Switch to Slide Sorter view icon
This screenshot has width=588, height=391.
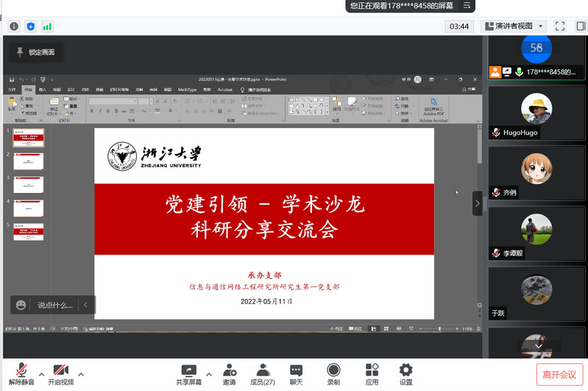tap(386, 328)
